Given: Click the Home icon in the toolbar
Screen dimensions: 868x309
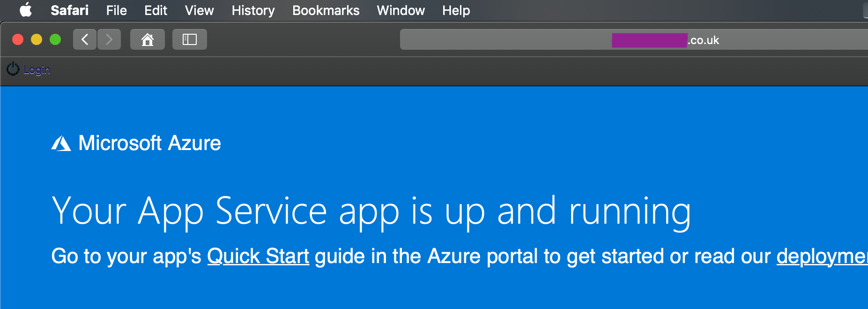Looking at the screenshot, I should [x=148, y=39].
